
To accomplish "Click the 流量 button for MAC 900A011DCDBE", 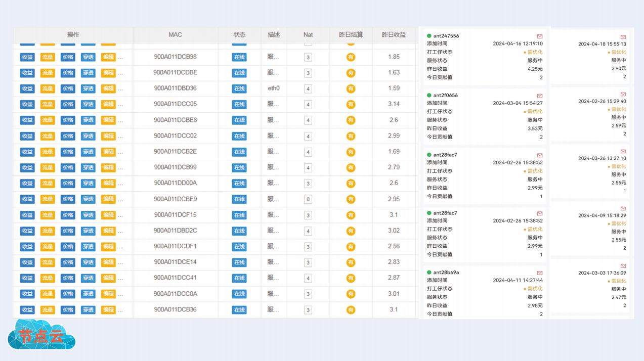I will pyautogui.click(x=48, y=73).
